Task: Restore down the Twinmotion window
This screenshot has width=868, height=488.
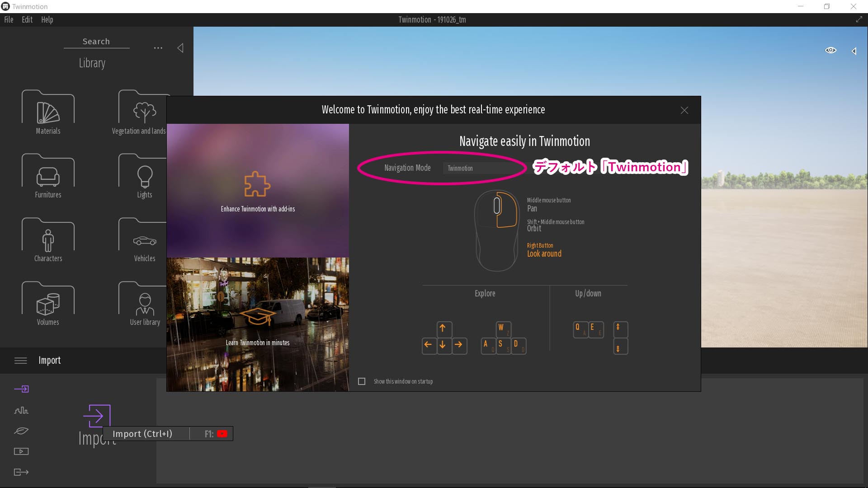Action: [827, 6]
